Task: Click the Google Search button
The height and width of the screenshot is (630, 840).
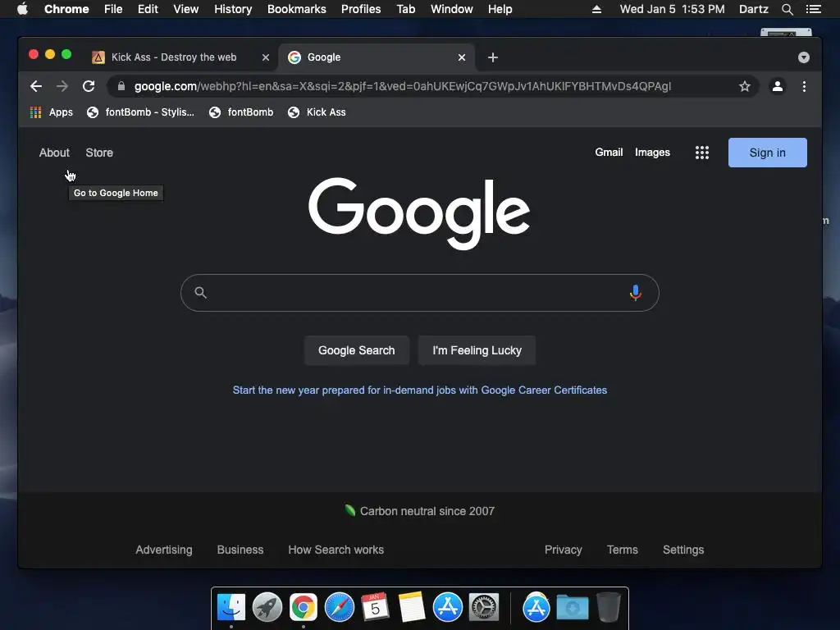Action: [357, 350]
